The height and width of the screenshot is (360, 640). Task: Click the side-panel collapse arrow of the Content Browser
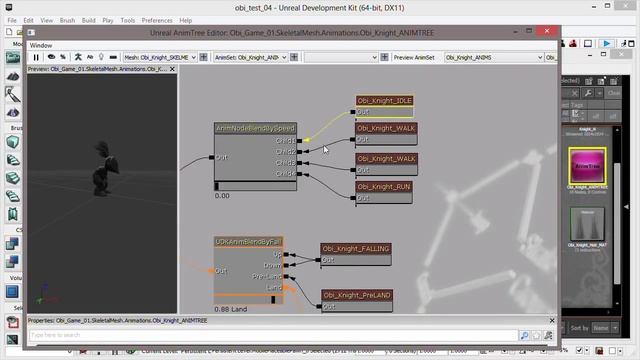627,207
